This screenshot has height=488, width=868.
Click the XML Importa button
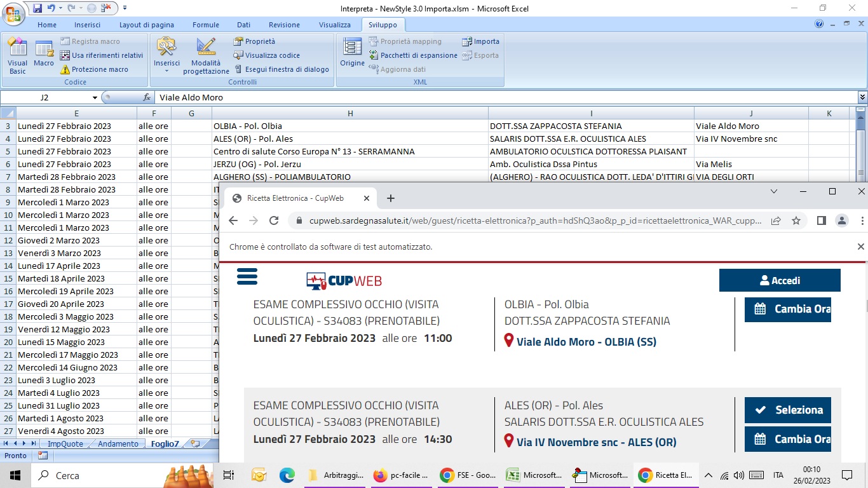481,41
